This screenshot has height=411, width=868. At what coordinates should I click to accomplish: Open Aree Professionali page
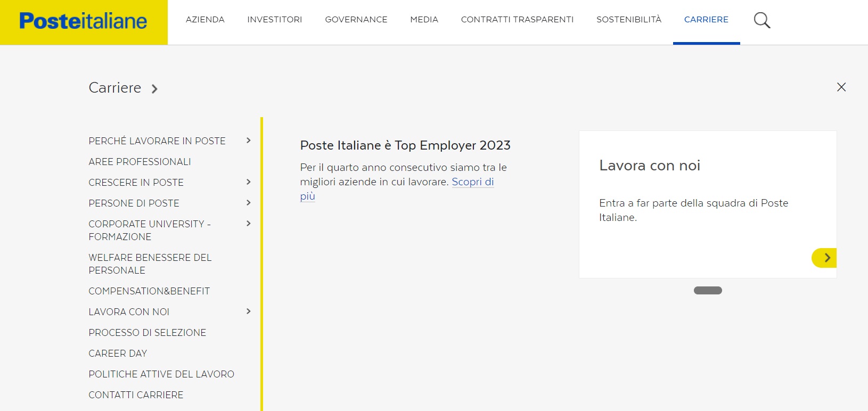click(x=140, y=162)
